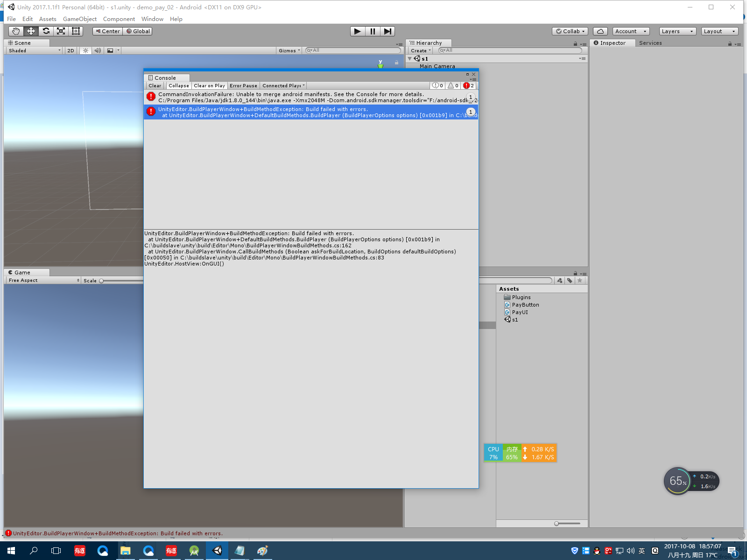747x560 pixels.
Task: Open the GameObject menu
Action: [x=80, y=19]
